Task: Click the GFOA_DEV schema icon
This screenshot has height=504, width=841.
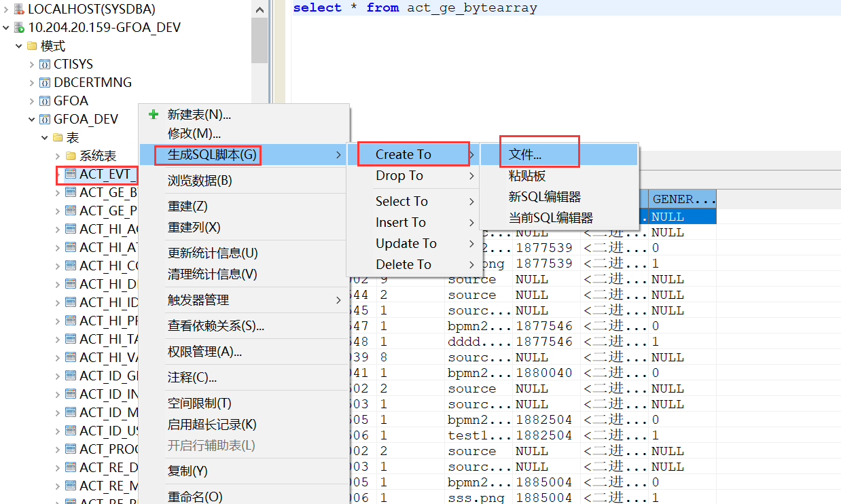Action: point(45,120)
